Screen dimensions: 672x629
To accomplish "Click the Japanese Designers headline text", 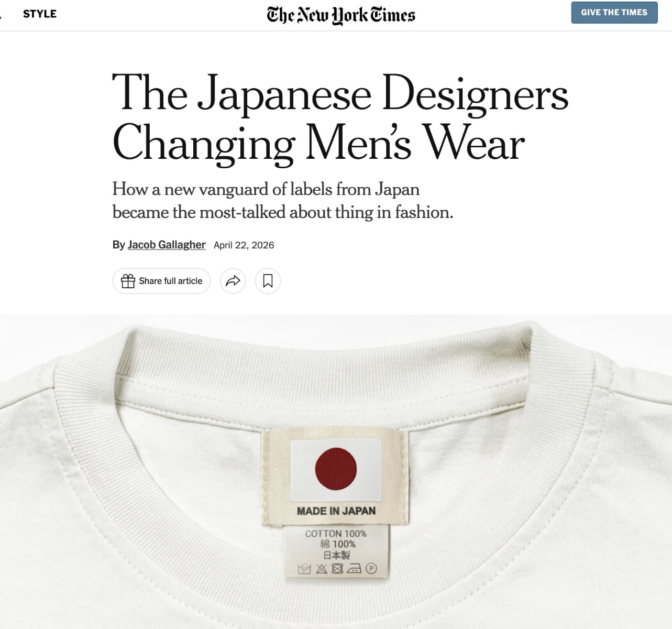I will (x=340, y=118).
